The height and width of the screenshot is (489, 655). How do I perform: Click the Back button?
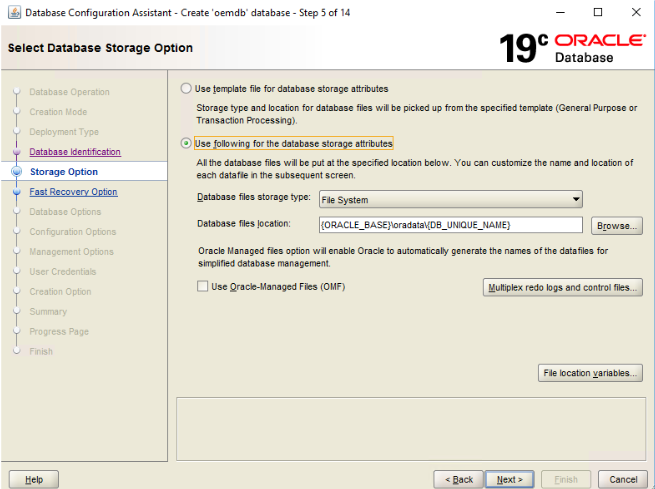[x=459, y=479]
